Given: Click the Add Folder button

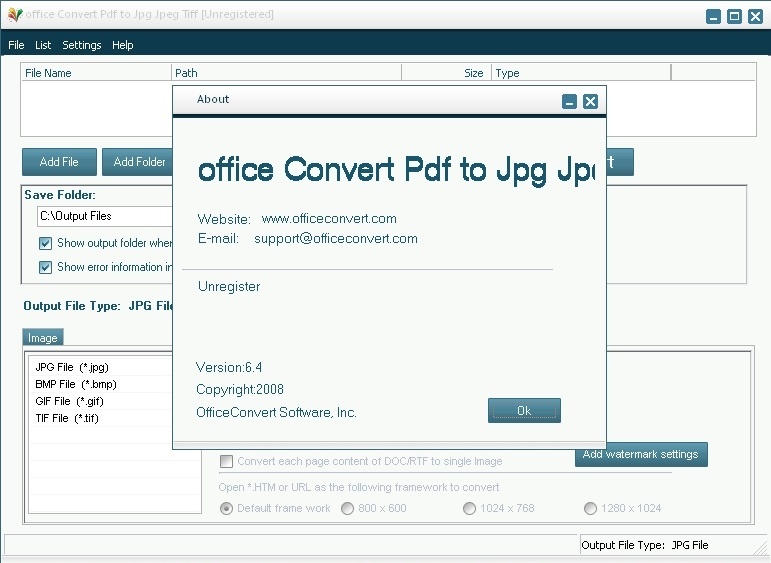Looking at the screenshot, I should point(138,162).
